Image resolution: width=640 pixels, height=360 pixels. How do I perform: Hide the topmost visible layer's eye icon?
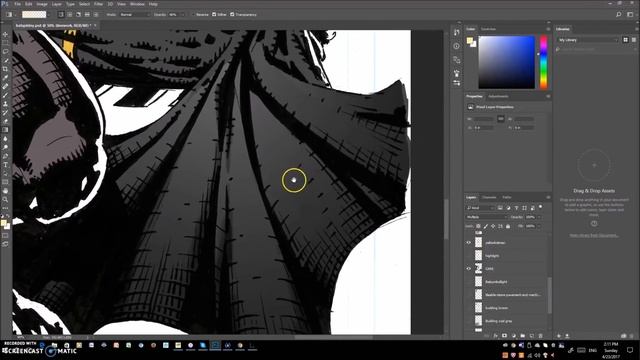(x=469, y=242)
